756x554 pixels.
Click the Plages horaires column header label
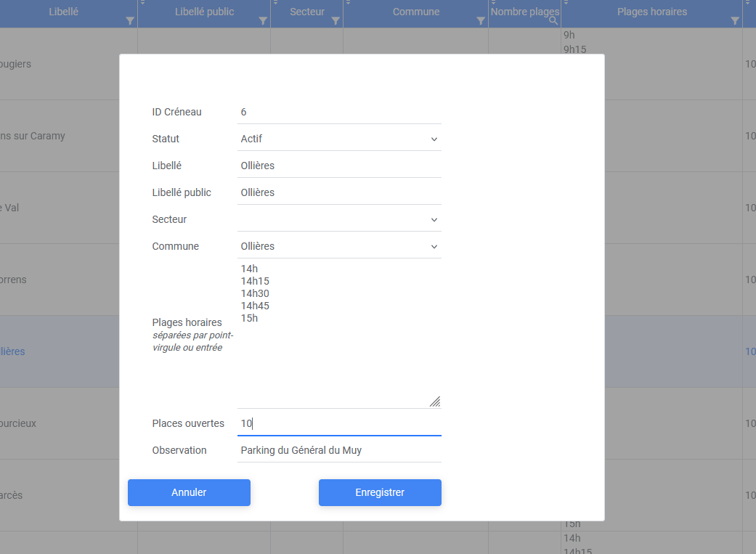click(x=651, y=12)
